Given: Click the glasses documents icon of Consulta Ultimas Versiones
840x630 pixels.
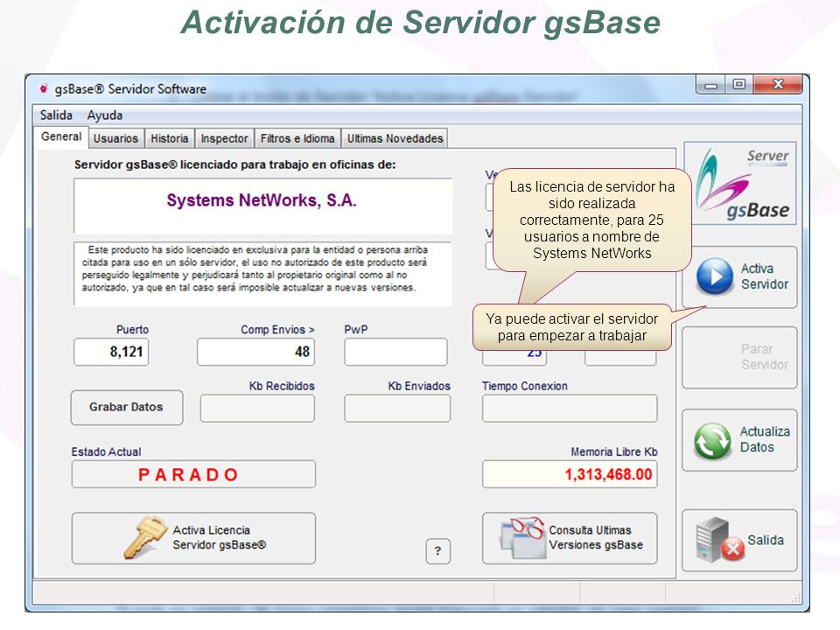Looking at the screenshot, I should point(522,538).
